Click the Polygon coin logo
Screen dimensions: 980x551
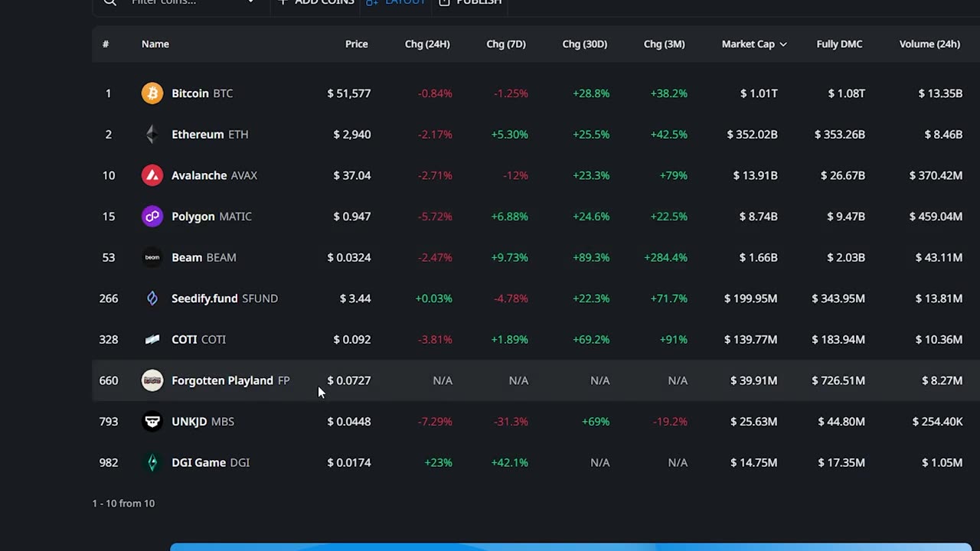point(152,217)
